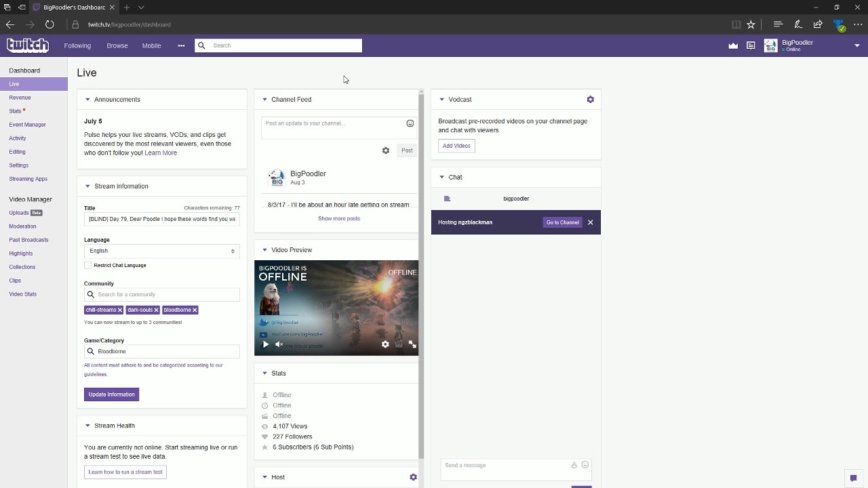Click Update Information button
Viewport: 868px width, 488px height.
tap(111, 394)
